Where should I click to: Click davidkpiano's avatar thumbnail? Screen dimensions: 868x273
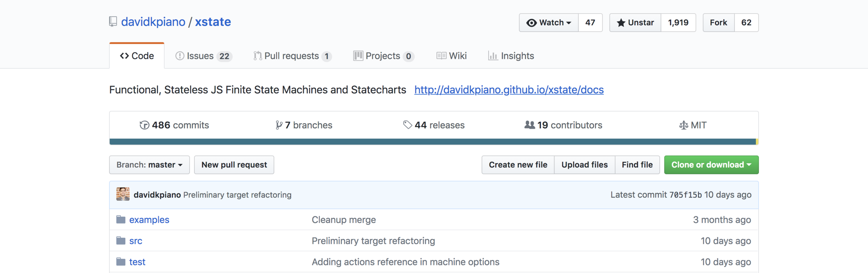tap(123, 195)
